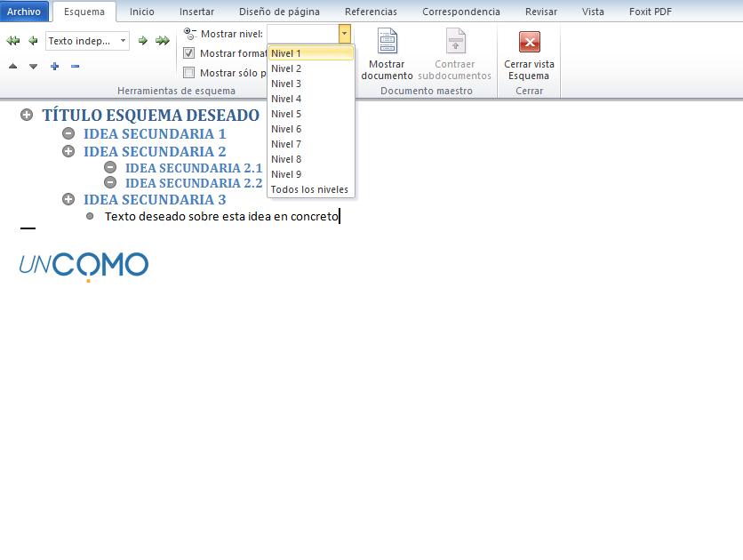Click the blue plus Expand icon
743x560 pixels.
(55, 67)
